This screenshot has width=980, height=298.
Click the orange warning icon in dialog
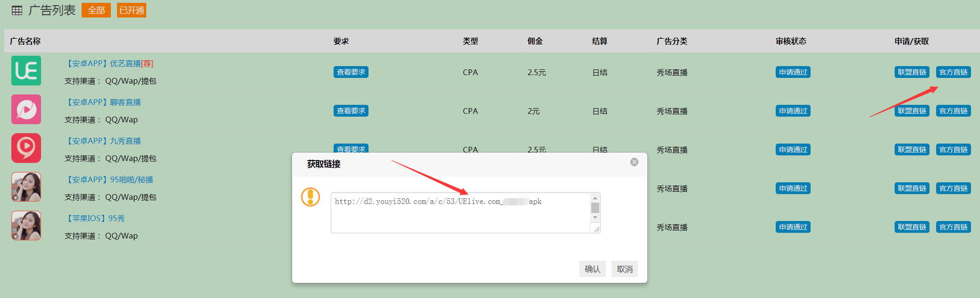pos(310,197)
